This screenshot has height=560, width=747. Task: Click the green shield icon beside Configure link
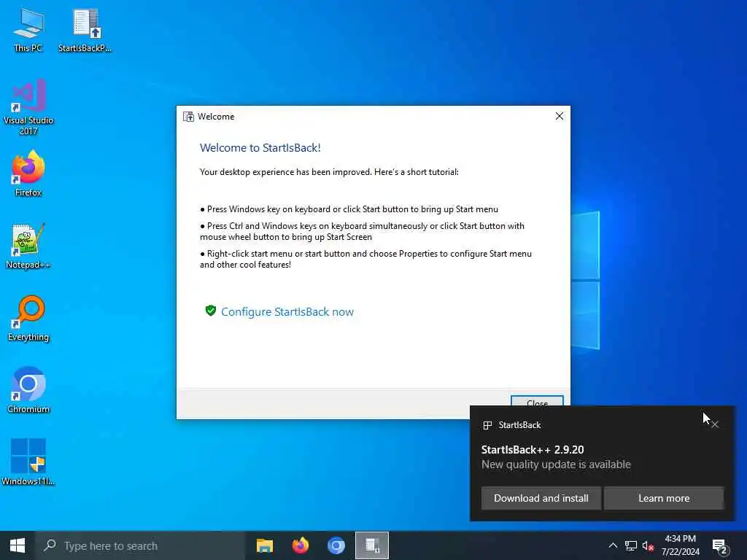pos(211,311)
